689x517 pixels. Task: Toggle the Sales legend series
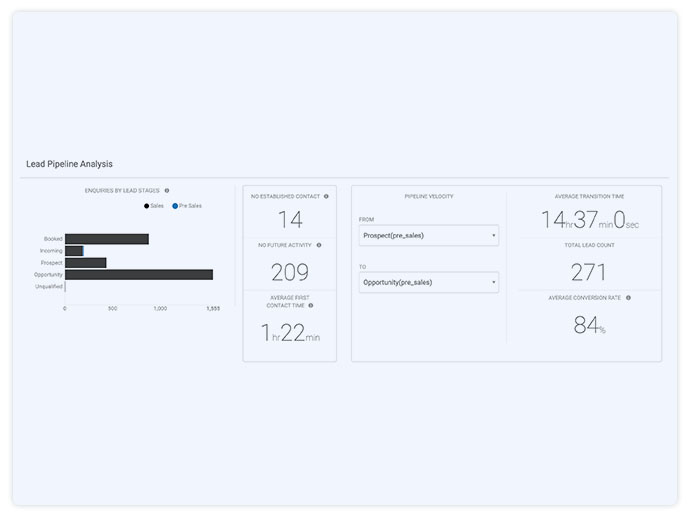[154, 206]
